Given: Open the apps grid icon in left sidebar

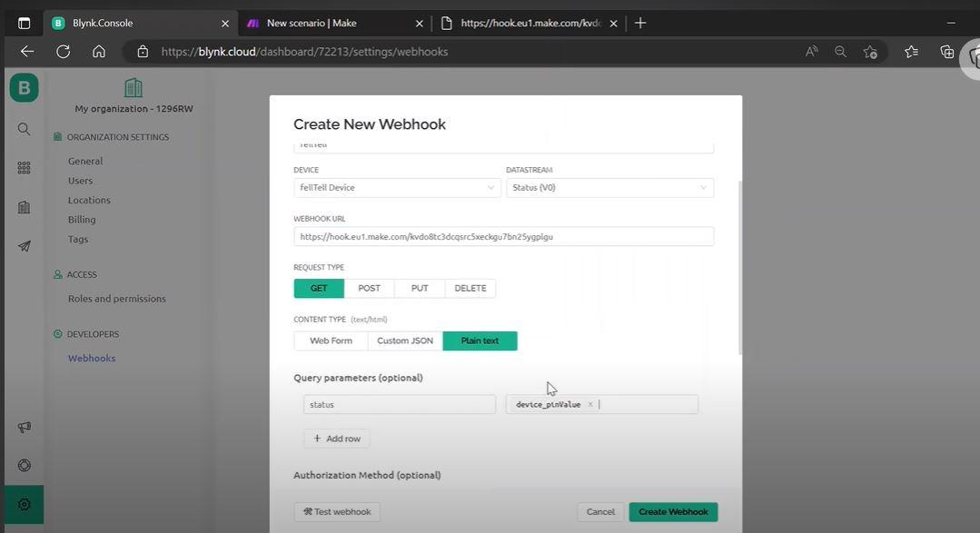Looking at the screenshot, I should coord(24,167).
